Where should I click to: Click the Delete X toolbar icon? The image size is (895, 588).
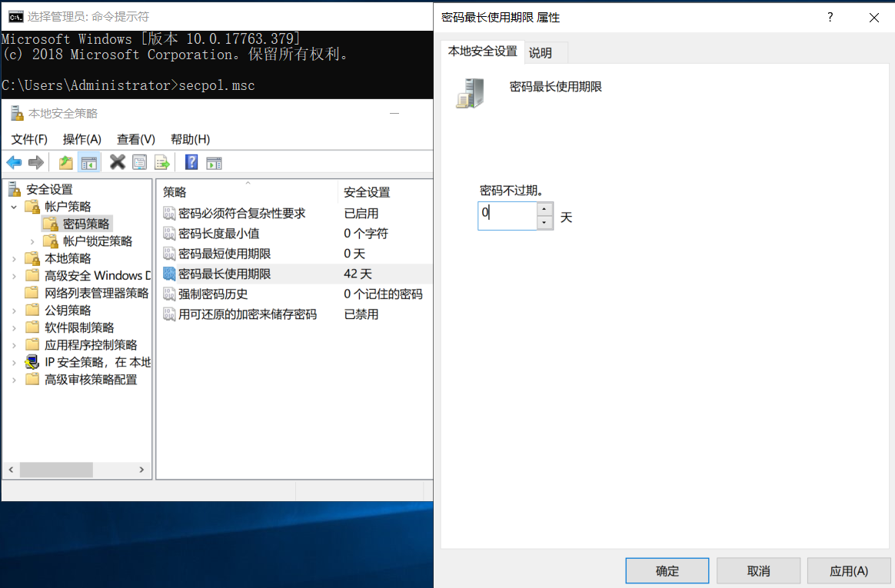point(118,162)
